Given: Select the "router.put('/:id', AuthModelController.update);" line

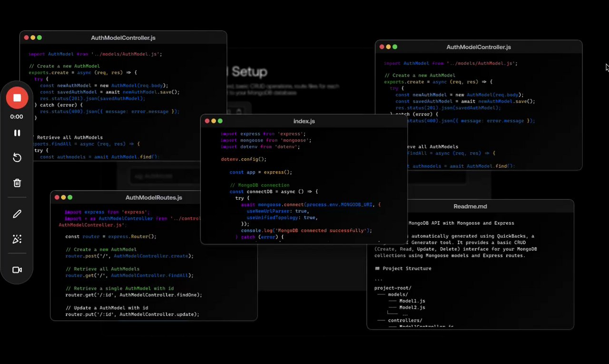Looking at the screenshot, I should [132, 314].
